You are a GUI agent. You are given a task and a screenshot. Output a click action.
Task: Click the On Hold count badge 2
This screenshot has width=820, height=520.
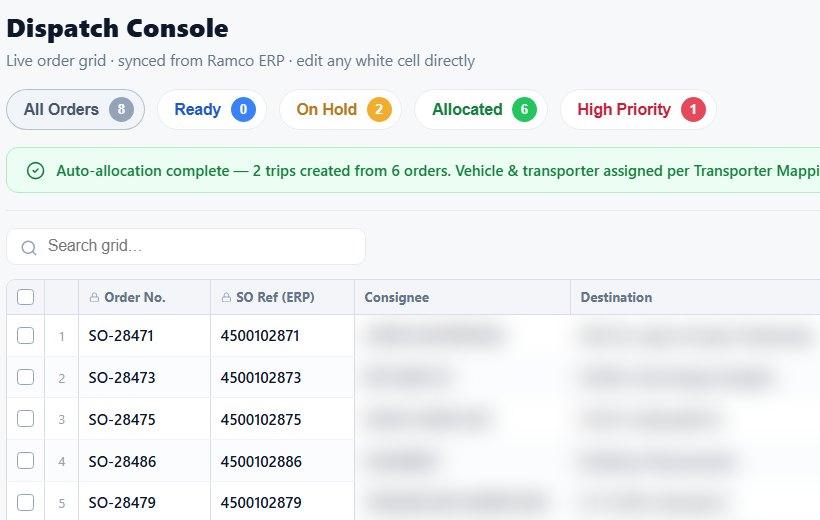(x=379, y=109)
